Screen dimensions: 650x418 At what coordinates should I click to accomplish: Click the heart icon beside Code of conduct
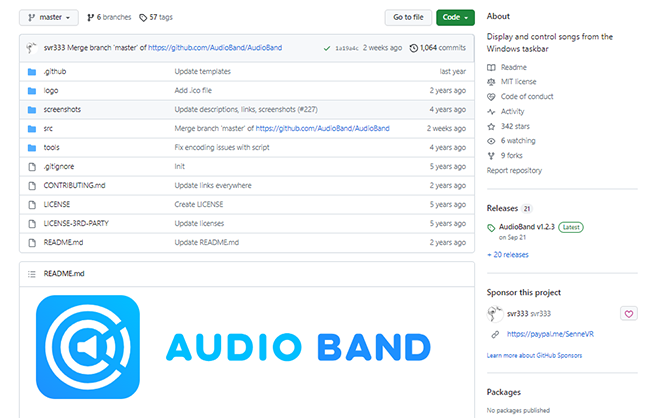[491, 97]
